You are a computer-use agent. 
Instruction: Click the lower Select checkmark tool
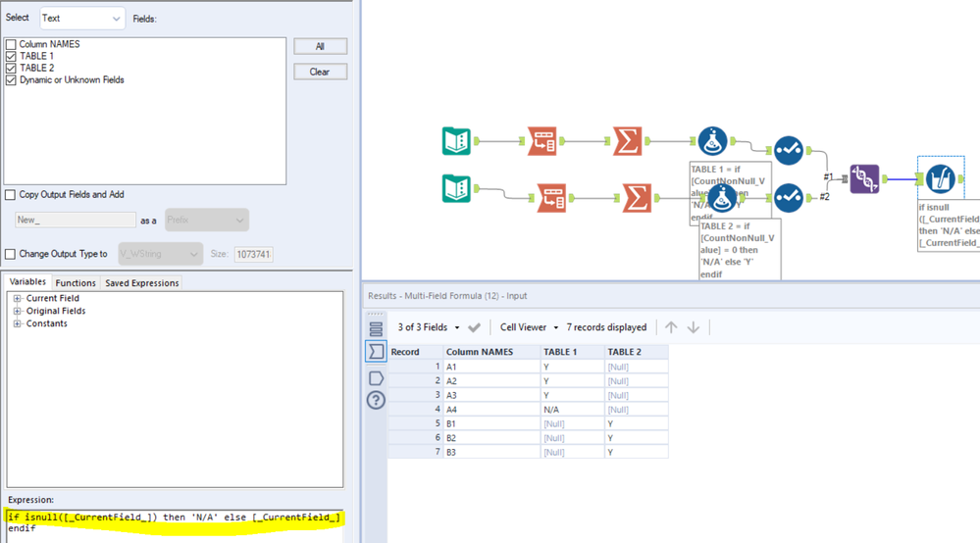pos(789,197)
